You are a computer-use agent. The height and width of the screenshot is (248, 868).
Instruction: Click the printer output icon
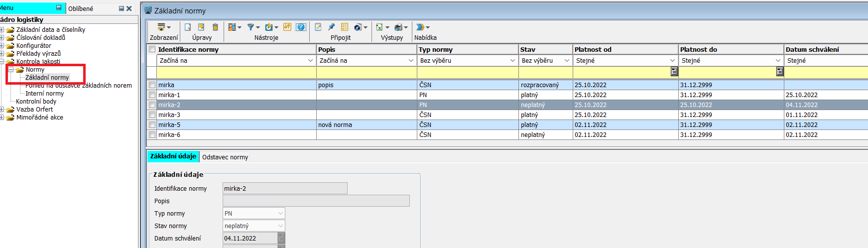[398, 27]
